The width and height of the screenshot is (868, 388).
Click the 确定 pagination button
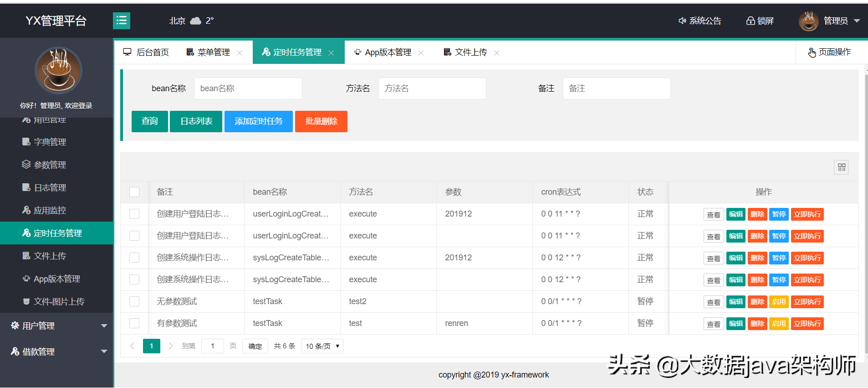[x=255, y=346]
